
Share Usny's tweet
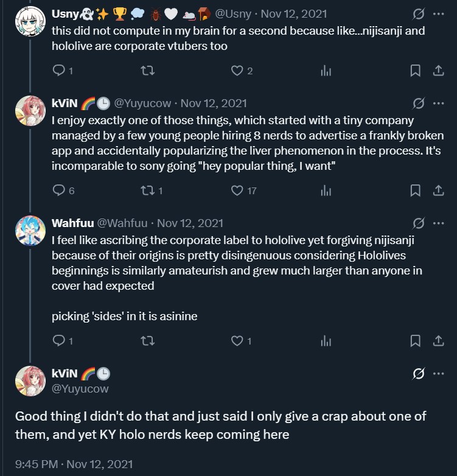click(438, 71)
